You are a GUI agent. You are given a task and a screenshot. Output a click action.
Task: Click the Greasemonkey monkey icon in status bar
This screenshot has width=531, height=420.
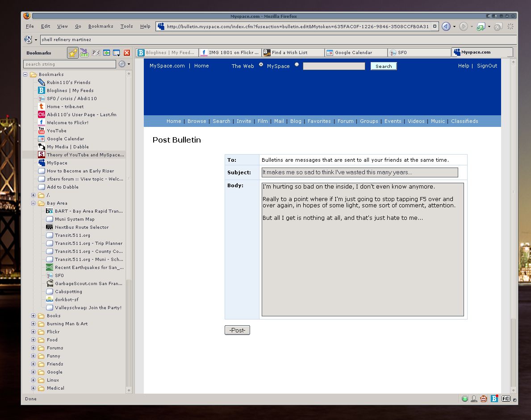tap(483, 399)
